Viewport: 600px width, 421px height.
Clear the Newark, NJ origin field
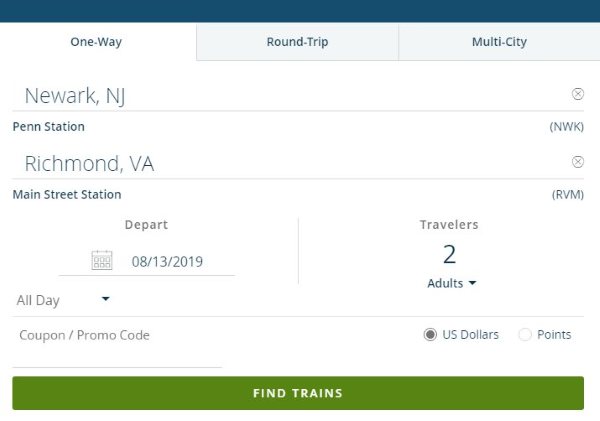click(x=577, y=94)
